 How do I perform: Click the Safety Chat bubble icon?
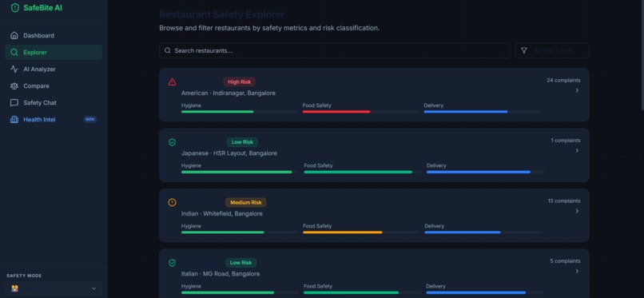14,103
